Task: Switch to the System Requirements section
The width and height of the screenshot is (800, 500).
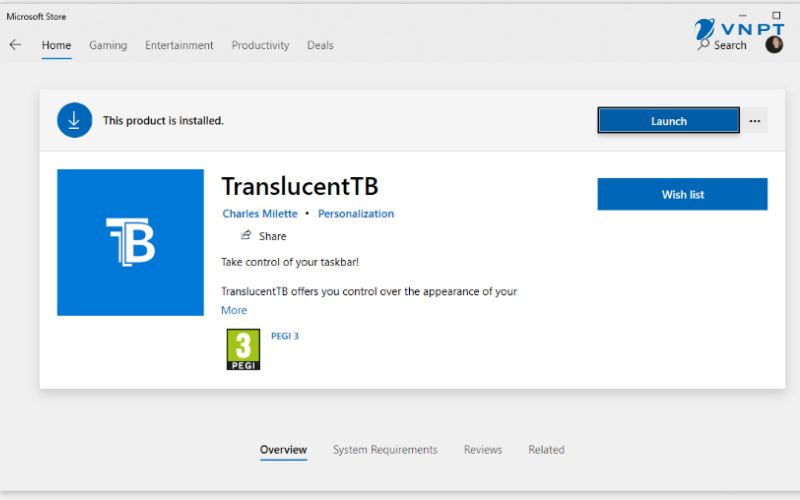Action: (x=385, y=450)
